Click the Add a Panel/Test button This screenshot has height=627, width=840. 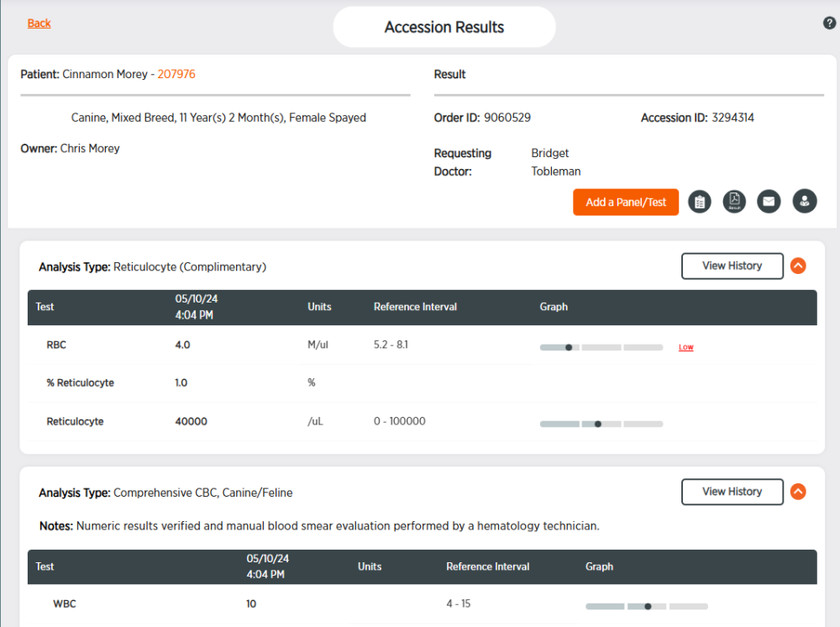click(x=626, y=202)
